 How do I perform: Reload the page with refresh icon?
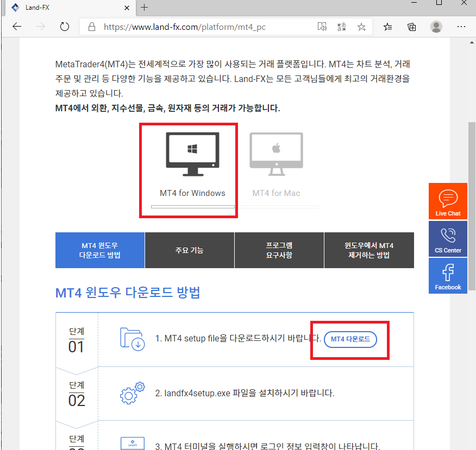(x=64, y=27)
